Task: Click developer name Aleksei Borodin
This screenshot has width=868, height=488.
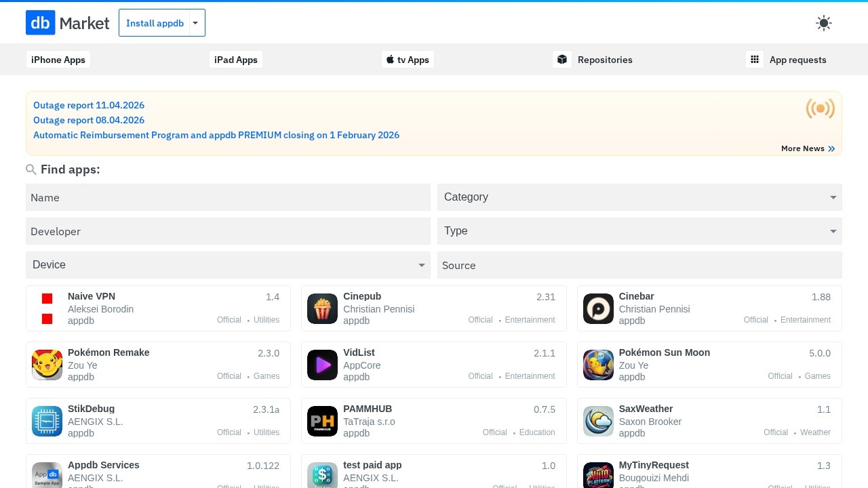Action: point(100,309)
